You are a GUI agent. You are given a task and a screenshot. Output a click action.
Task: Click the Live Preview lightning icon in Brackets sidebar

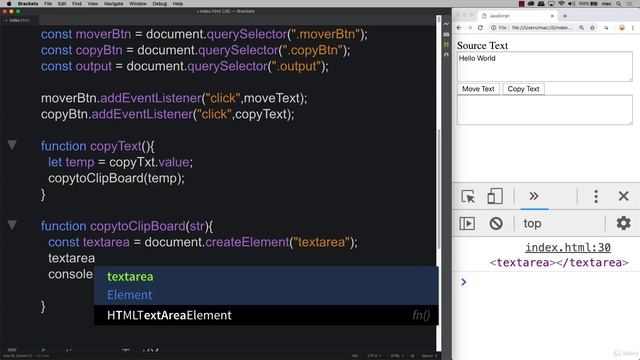coord(446,24)
